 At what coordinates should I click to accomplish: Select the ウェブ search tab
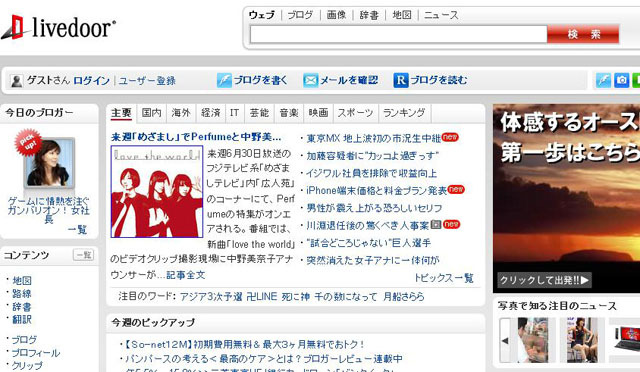pos(262,15)
